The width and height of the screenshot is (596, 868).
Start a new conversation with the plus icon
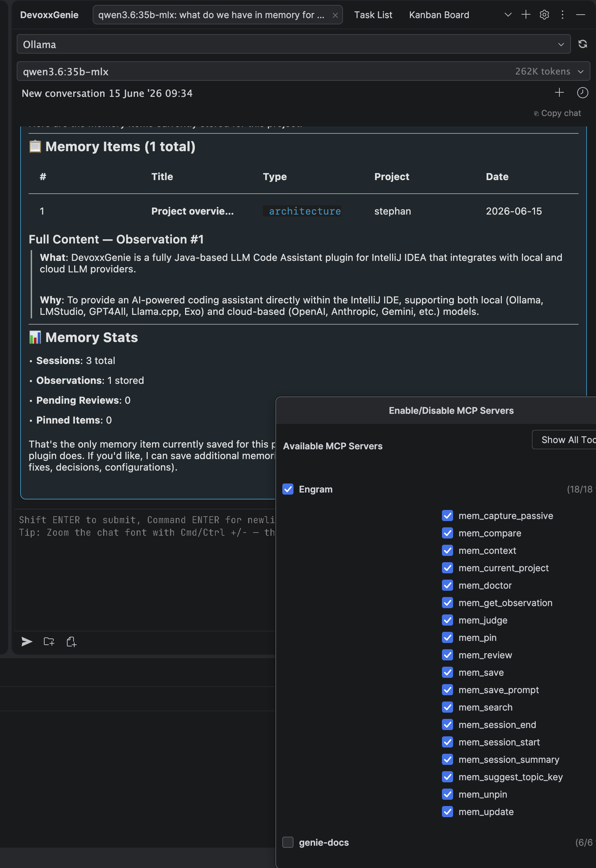559,93
